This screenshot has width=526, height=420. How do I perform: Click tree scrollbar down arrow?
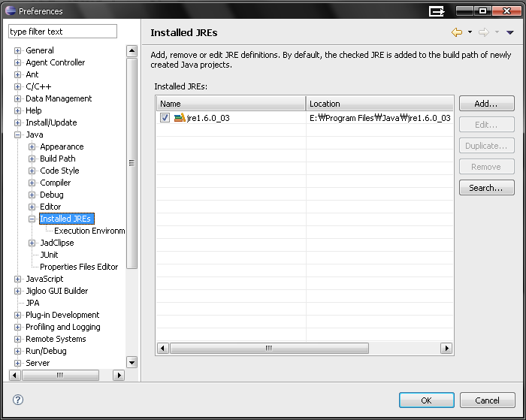[131, 362]
